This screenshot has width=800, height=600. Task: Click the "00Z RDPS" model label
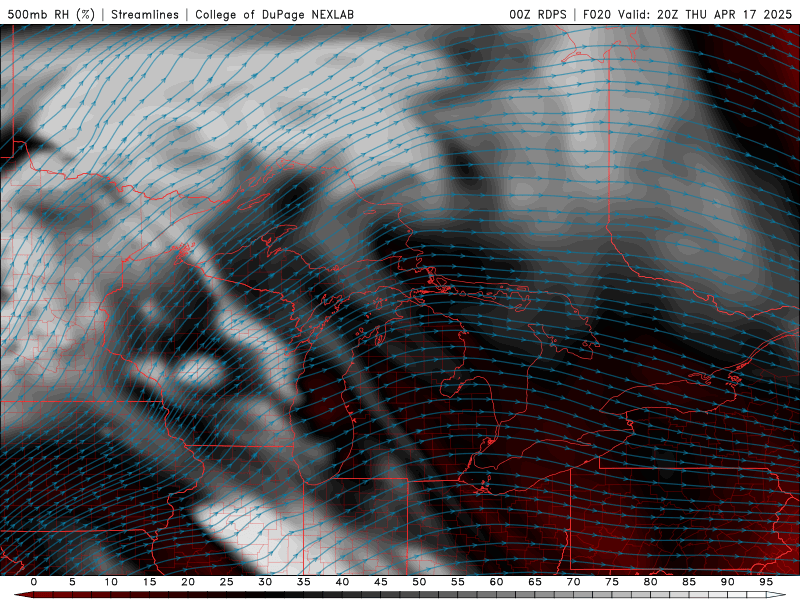tap(538, 14)
